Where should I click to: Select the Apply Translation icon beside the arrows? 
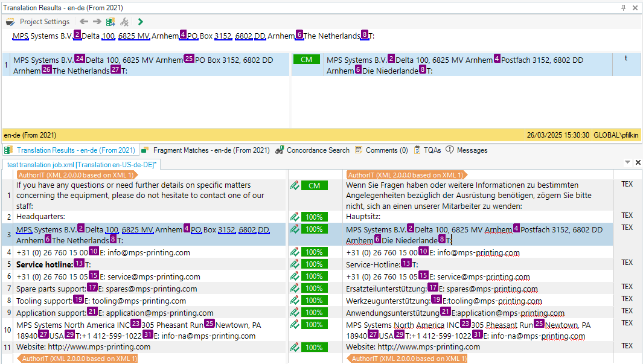click(110, 21)
